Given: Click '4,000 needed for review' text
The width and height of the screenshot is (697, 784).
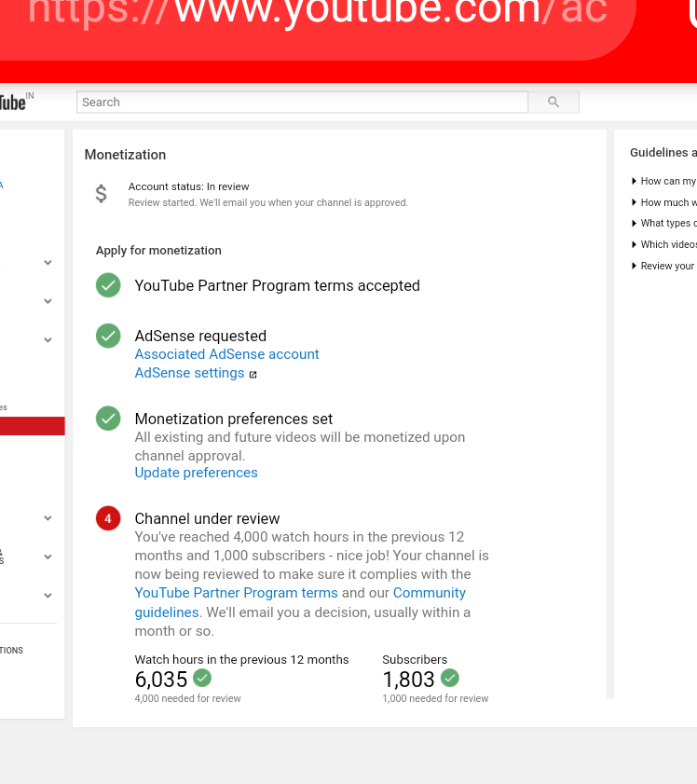Looking at the screenshot, I should click(x=188, y=698).
